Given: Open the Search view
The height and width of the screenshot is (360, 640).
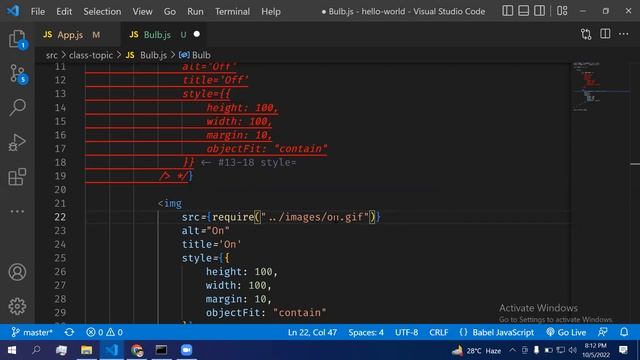Looking at the screenshot, I should [17, 107].
